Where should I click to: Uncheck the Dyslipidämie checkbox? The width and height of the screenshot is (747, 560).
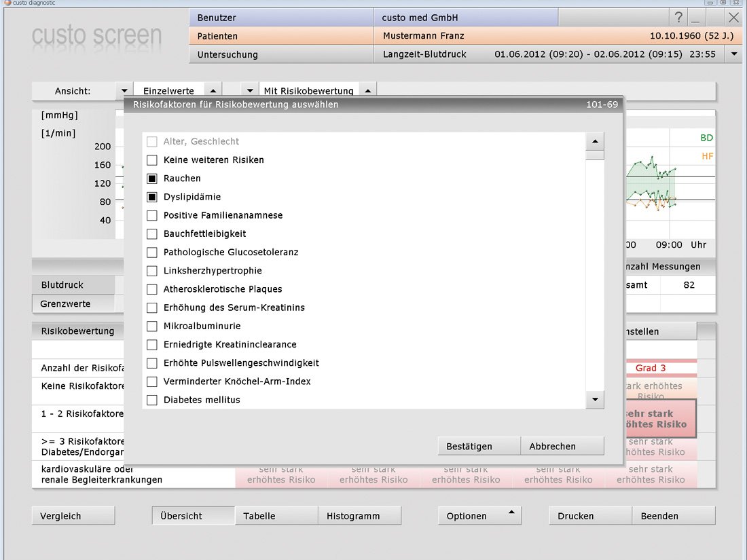pos(152,197)
